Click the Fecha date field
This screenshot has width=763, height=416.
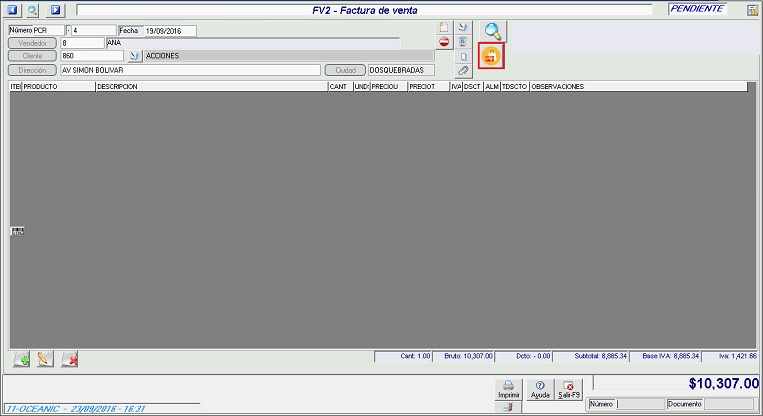[x=168, y=31]
